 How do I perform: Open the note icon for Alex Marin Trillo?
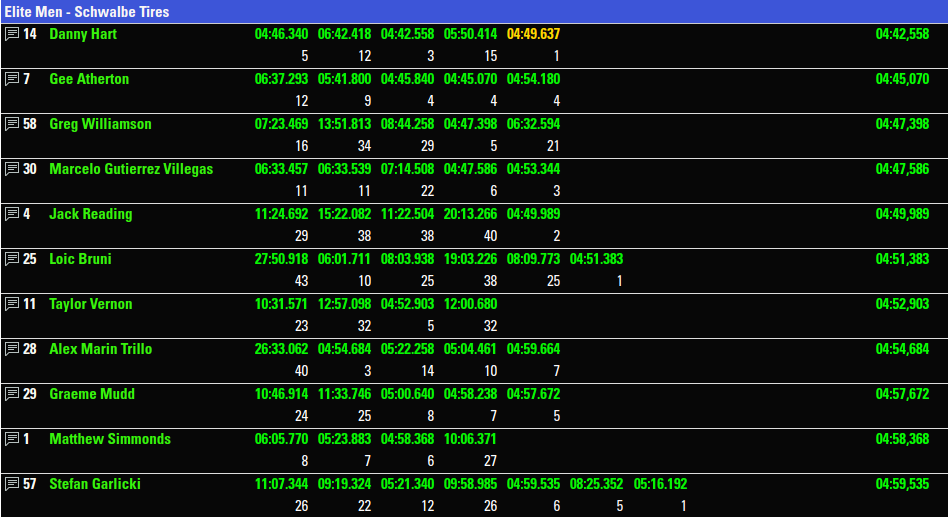12,349
